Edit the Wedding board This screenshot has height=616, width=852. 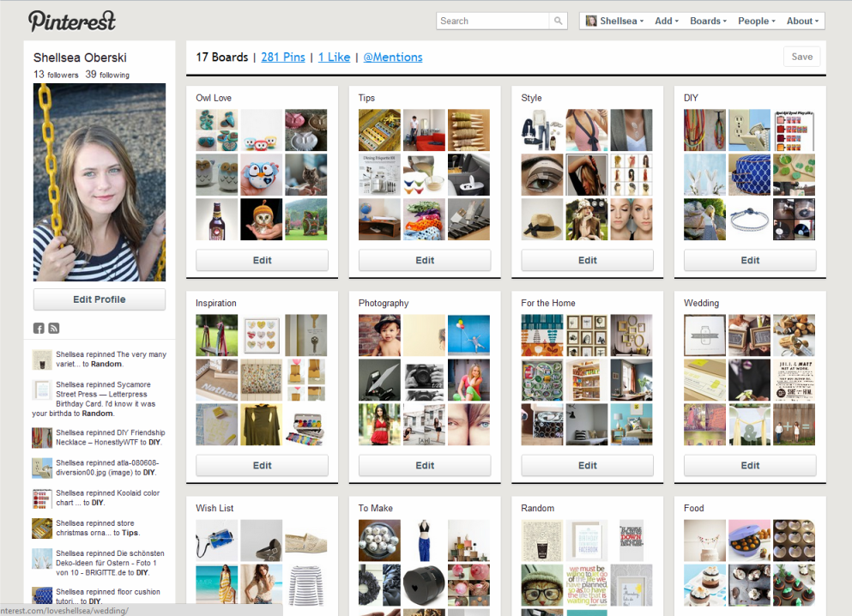[x=750, y=466]
